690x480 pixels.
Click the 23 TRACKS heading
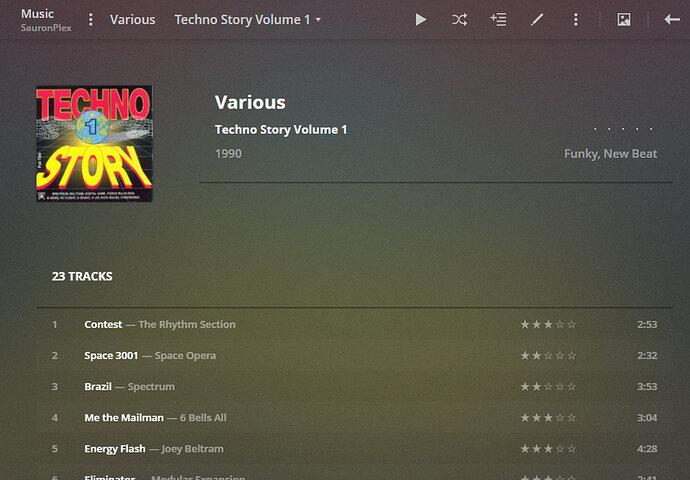[82, 276]
